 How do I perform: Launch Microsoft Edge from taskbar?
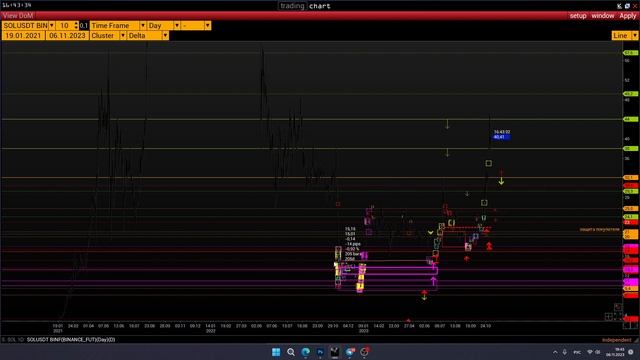305,352
